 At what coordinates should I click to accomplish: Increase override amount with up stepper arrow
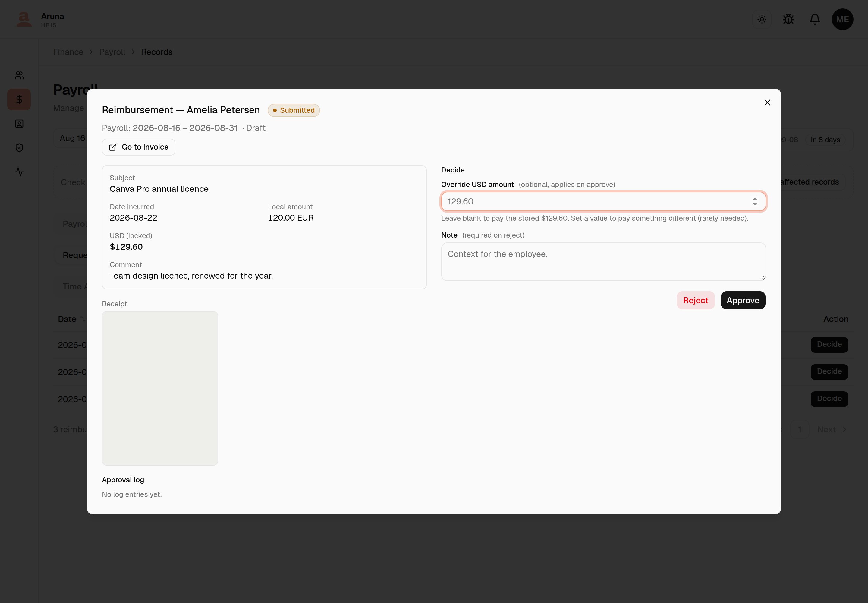(755, 198)
